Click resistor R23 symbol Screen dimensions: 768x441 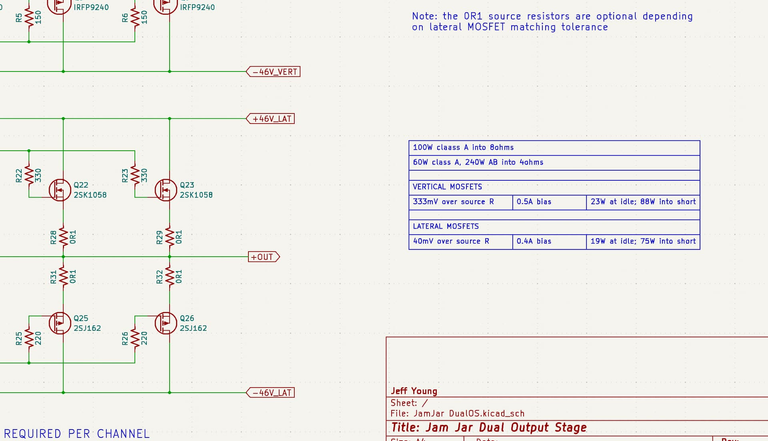click(x=135, y=175)
